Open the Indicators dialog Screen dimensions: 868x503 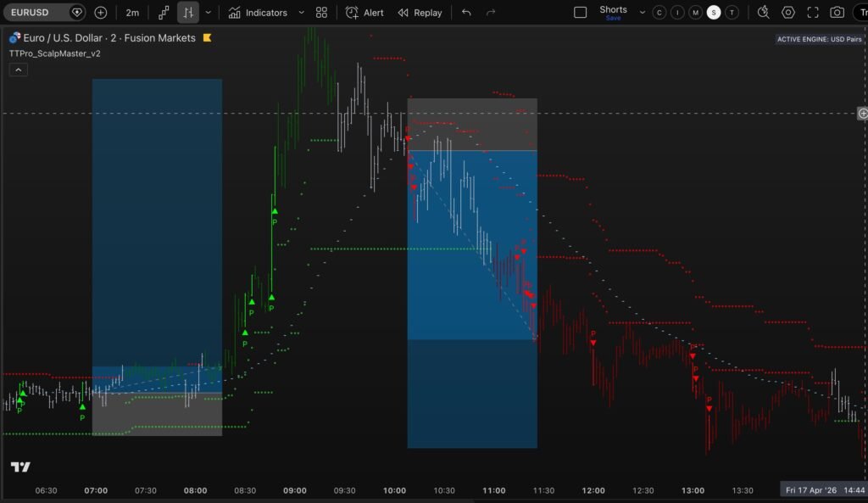[258, 13]
